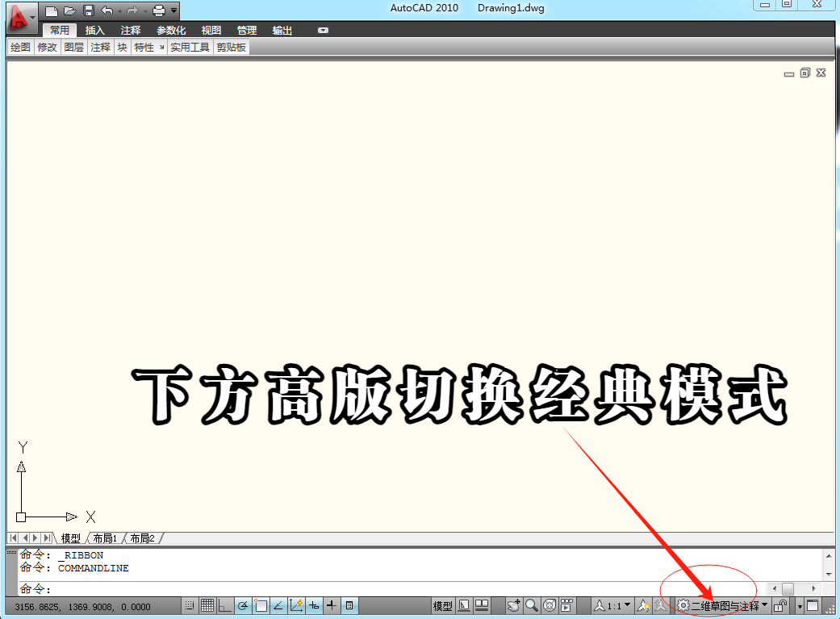Viewport: 840px width, 619px height.
Task: Activate the Zoom magnifier tool
Action: (532, 605)
